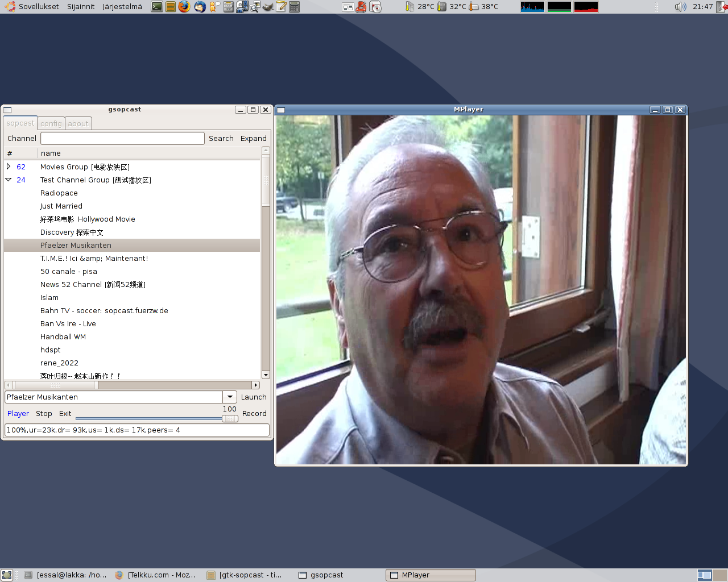This screenshot has height=582, width=728.
Task: Select the News 52 Channel row
Action: 132,285
